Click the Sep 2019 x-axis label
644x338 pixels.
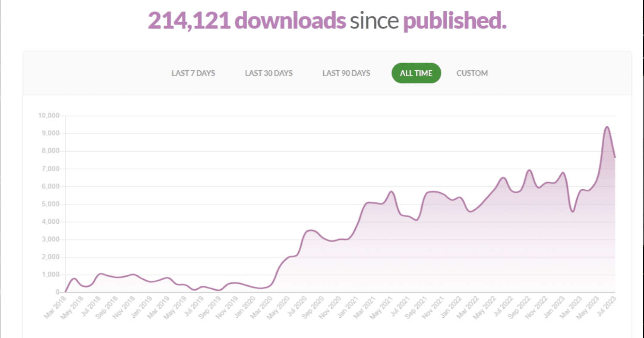[209, 307]
